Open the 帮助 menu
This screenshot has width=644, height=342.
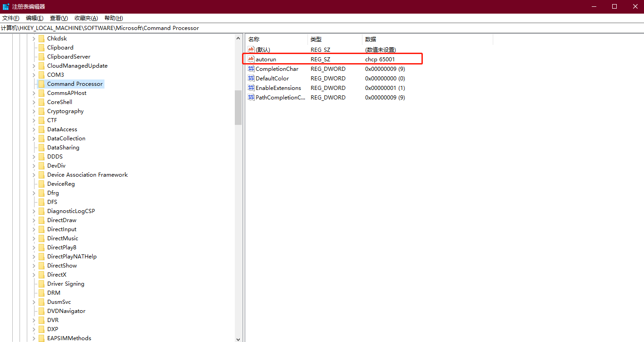[x=113, y=18]
